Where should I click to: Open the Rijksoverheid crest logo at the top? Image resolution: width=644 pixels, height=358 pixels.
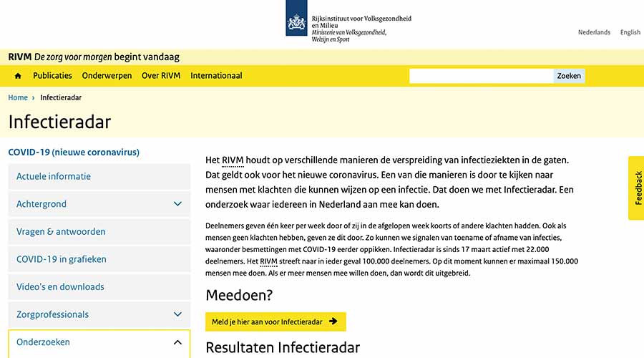point(296,18)
